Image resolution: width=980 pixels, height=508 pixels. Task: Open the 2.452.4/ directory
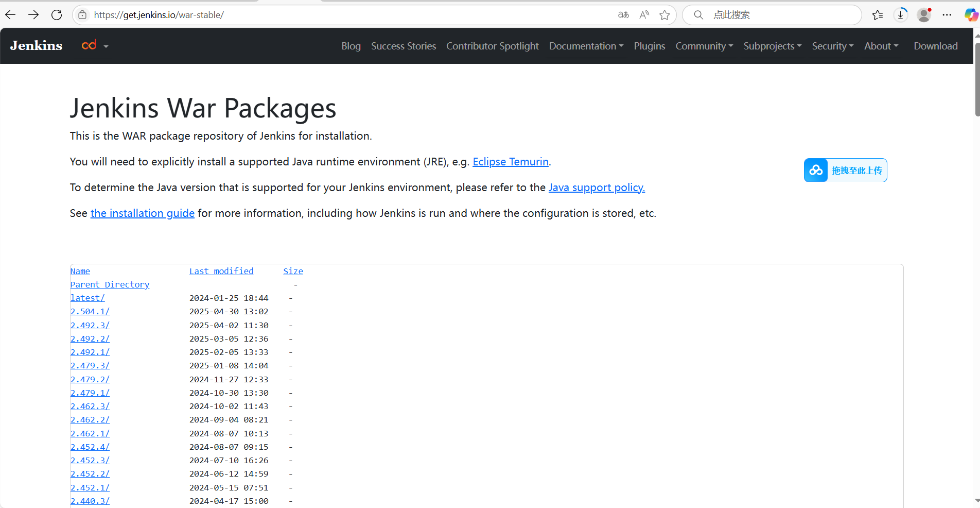click(90, 447)
